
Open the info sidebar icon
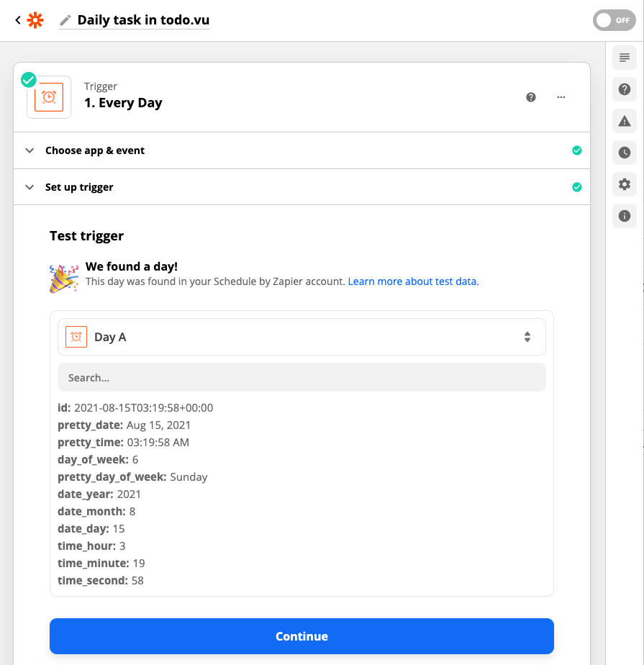(x=624, y=216)
